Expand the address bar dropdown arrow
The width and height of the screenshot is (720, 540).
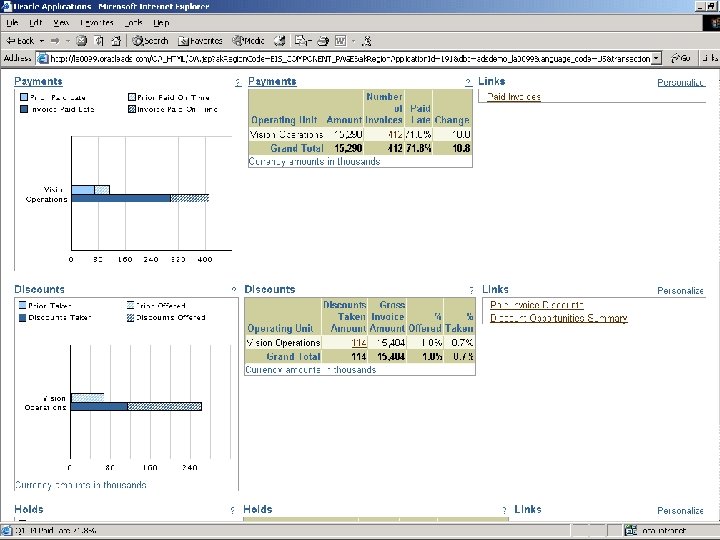pyautogui.click(x=657, y=58)
